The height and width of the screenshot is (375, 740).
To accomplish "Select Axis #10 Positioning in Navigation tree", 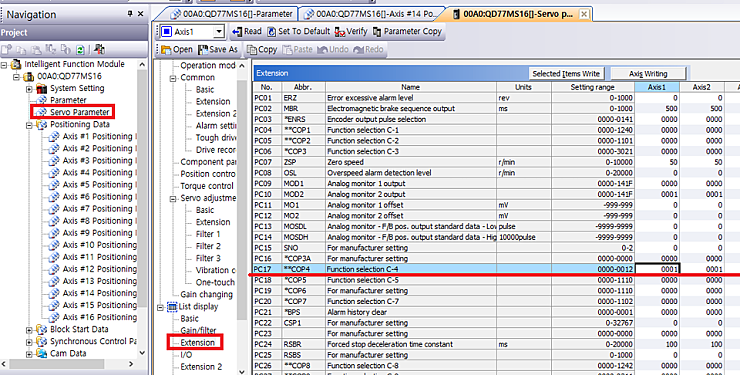I will [100, 245].
